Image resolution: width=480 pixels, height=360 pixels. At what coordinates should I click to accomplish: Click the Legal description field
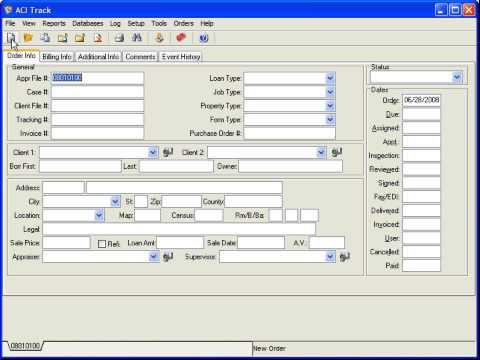179,229
